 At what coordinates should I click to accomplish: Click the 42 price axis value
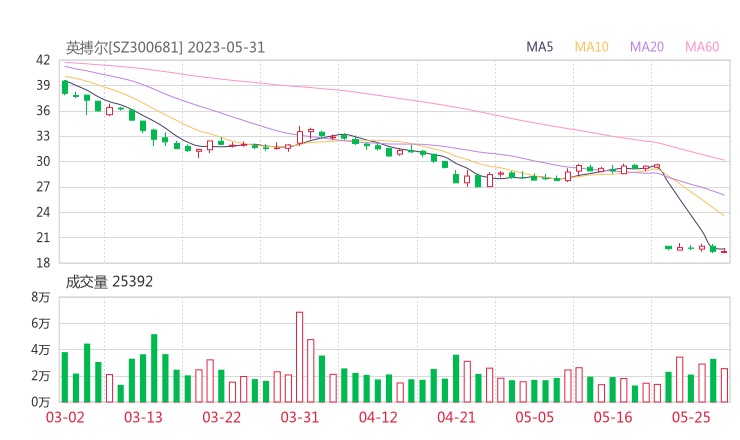43,60
